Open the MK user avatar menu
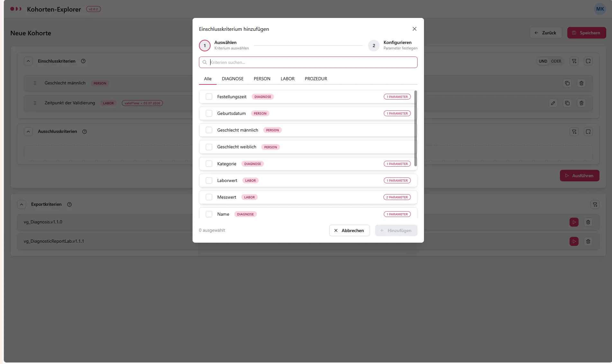Screen dimensions: 612x364 [x=600, y=9]
